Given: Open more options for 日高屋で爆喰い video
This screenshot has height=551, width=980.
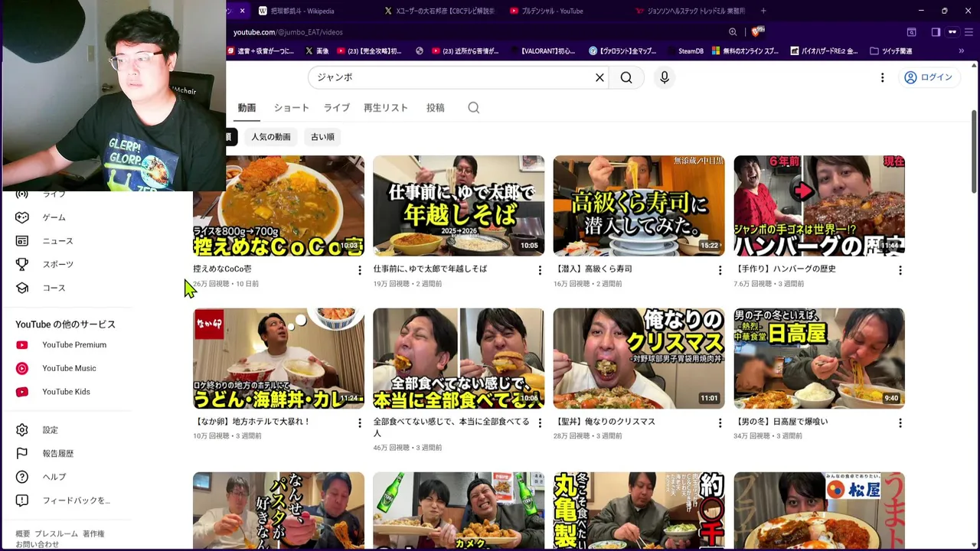Looking at the screenshot, I should pyautogui.click(x=900, y=423).
